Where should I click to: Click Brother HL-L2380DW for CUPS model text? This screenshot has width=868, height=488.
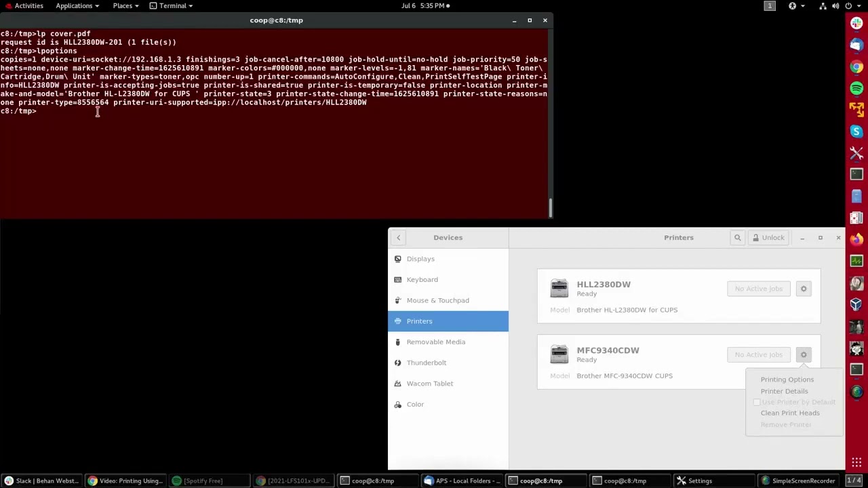pos(627,310)
